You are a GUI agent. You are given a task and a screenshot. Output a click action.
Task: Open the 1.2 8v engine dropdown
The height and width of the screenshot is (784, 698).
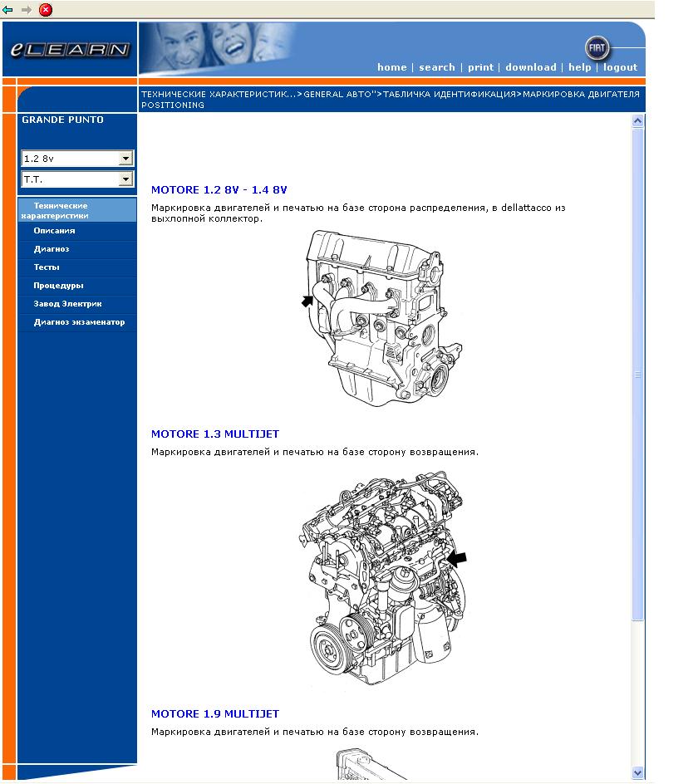coord(125,159)
